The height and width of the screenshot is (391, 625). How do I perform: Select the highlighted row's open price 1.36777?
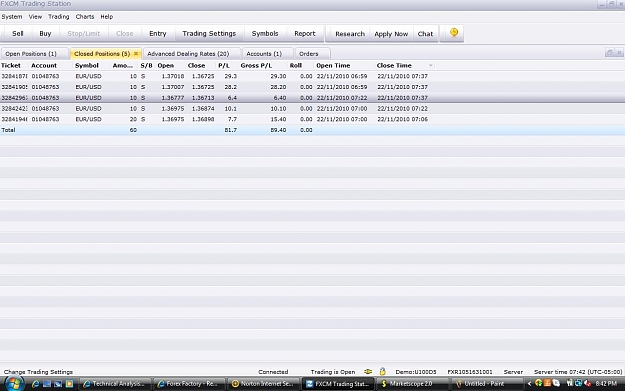tap(173, 98)
